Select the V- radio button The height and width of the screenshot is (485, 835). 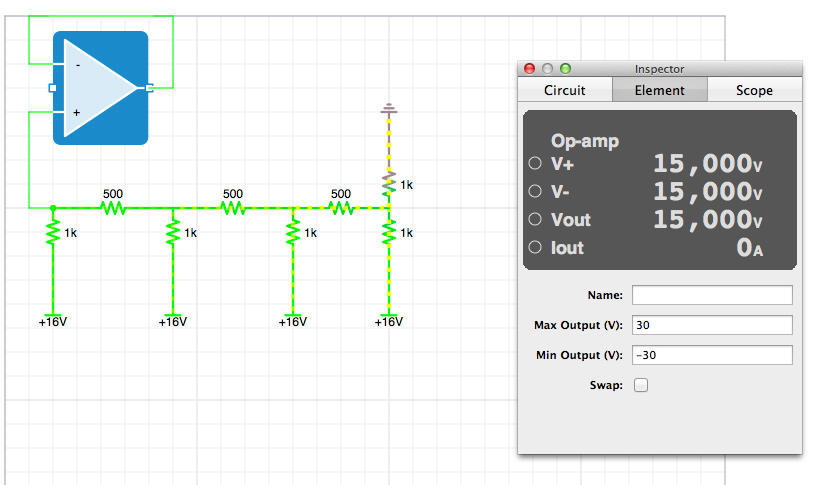pyautogui.click(x=535, y=191)
